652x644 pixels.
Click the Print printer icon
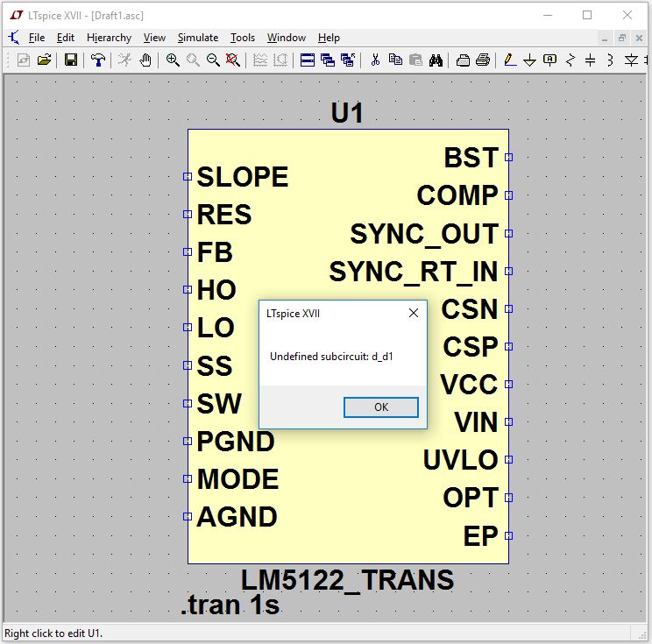(483, 60)
